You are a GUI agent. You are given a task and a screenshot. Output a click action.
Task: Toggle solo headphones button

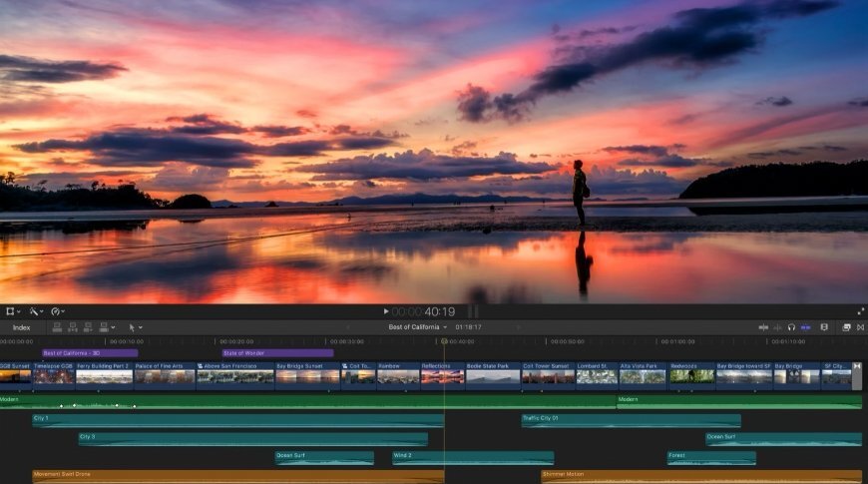(x=791, y=328)
